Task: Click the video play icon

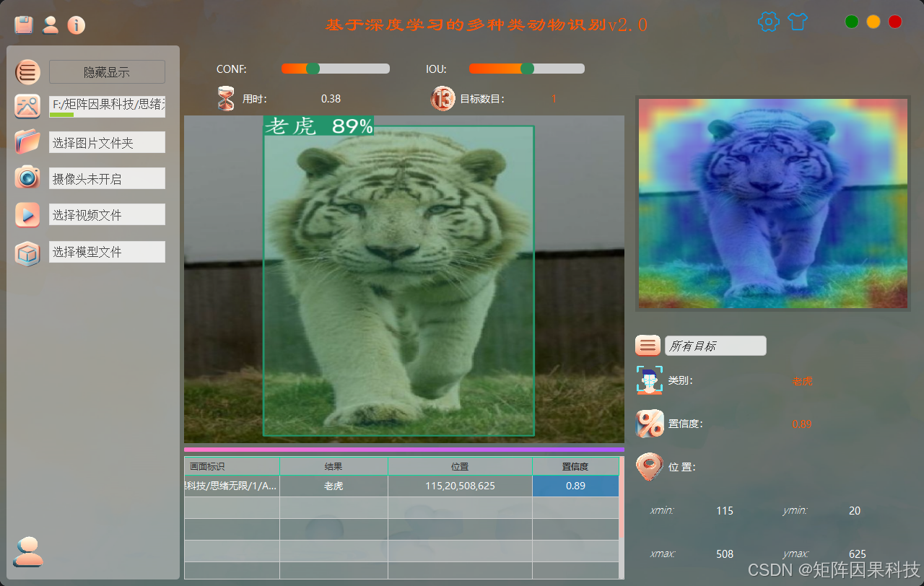Action: click(x=27, y=214)
